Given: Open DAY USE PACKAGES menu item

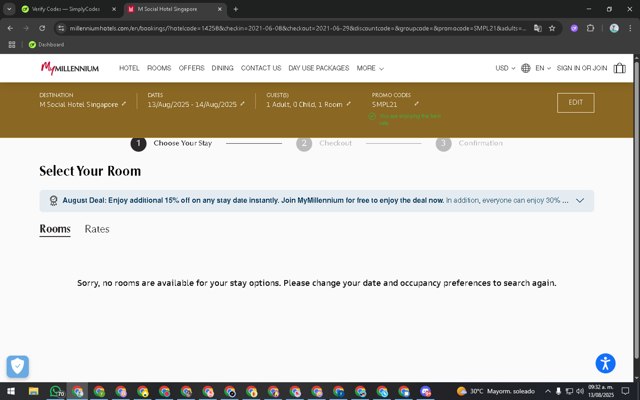Looking at the screenshot, I should pos(319,68).
